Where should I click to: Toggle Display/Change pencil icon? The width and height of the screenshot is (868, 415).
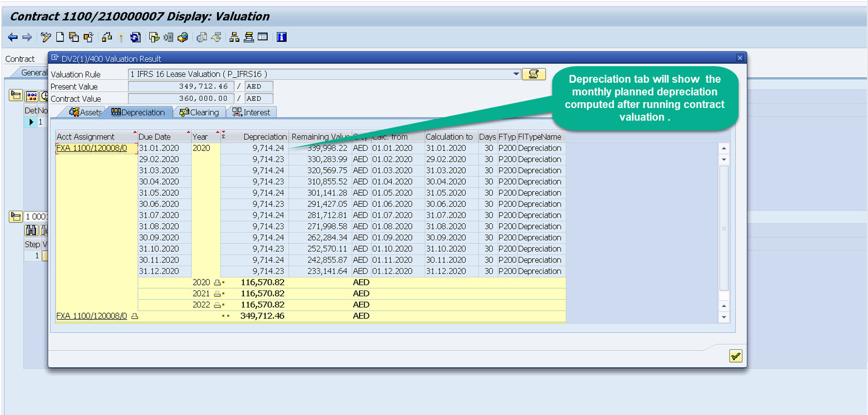pos(46,37)
